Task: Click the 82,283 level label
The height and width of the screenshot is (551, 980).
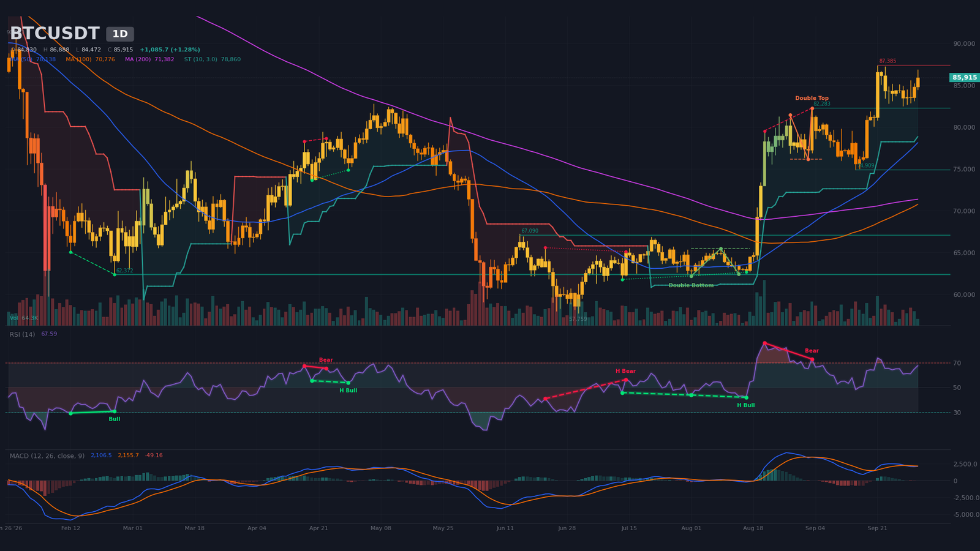Action: tap(822, 104)
